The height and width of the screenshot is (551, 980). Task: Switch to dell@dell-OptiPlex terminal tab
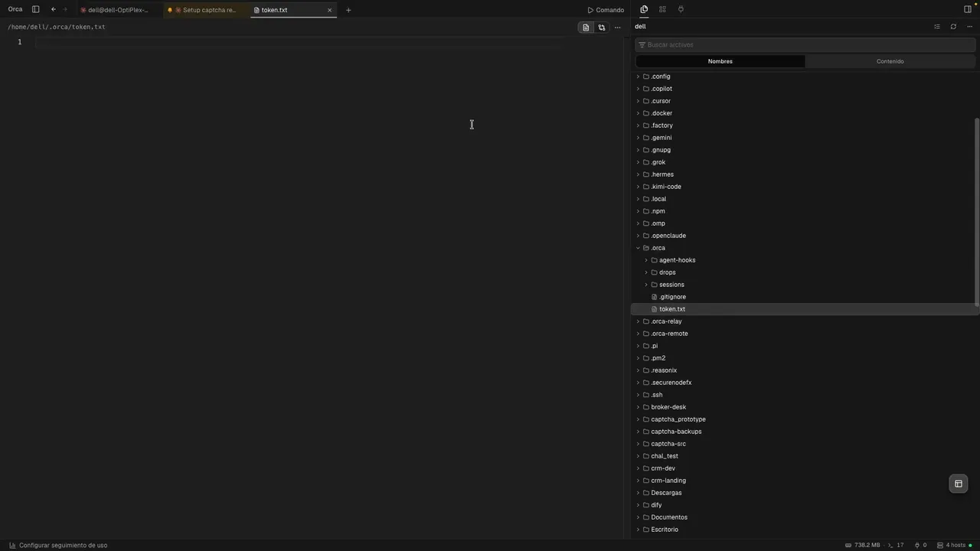pos(119,10)
